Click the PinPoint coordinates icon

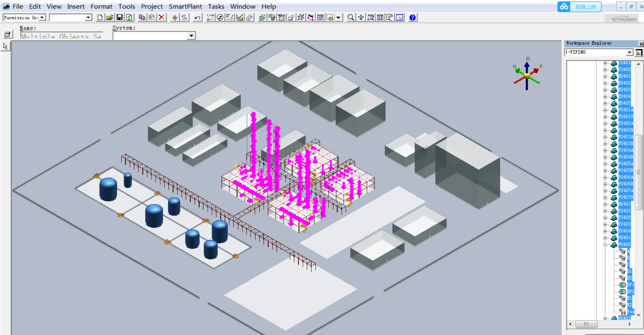[210, 17]
